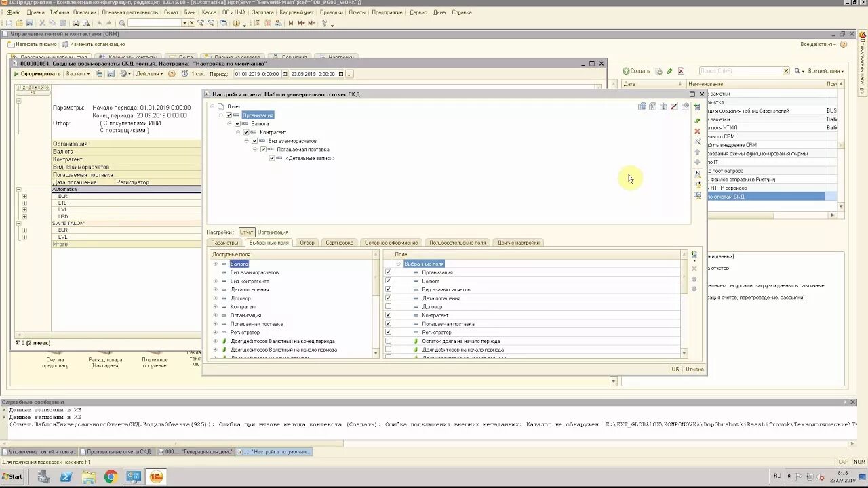The width and height of the screenshot is (868, 488).
Task: Open Chrome from the Windows taskbar
Action: [x=111, y=477]
